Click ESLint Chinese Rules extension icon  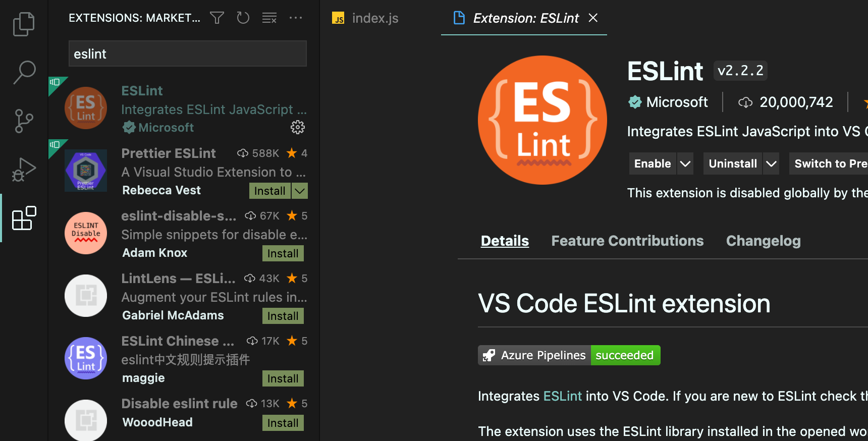point(86,358)
